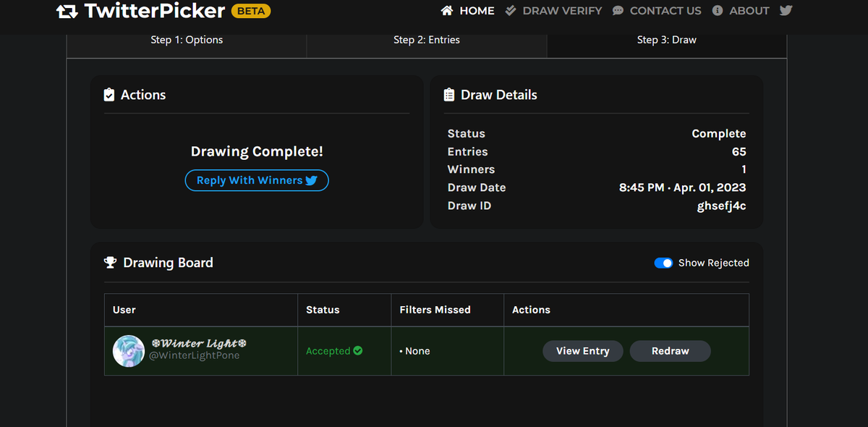Click the Actions clipboard check icon

pyautogui.click(x=109, y=95)
